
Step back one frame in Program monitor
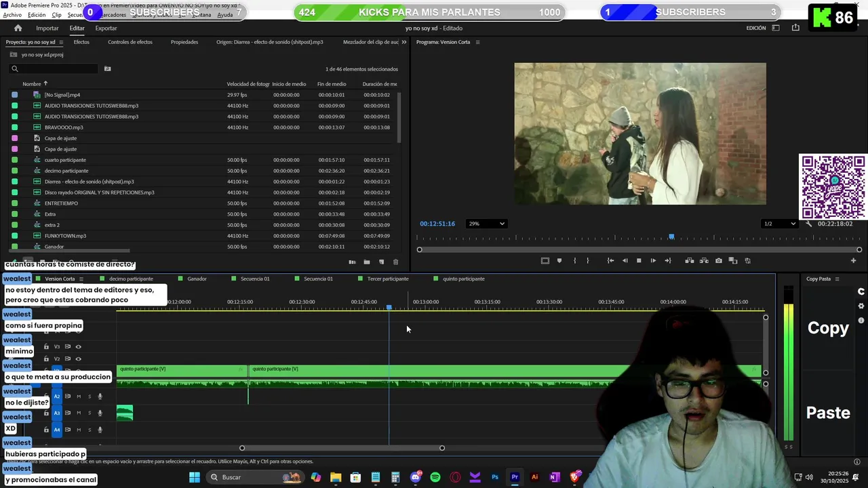click(625, 260)
